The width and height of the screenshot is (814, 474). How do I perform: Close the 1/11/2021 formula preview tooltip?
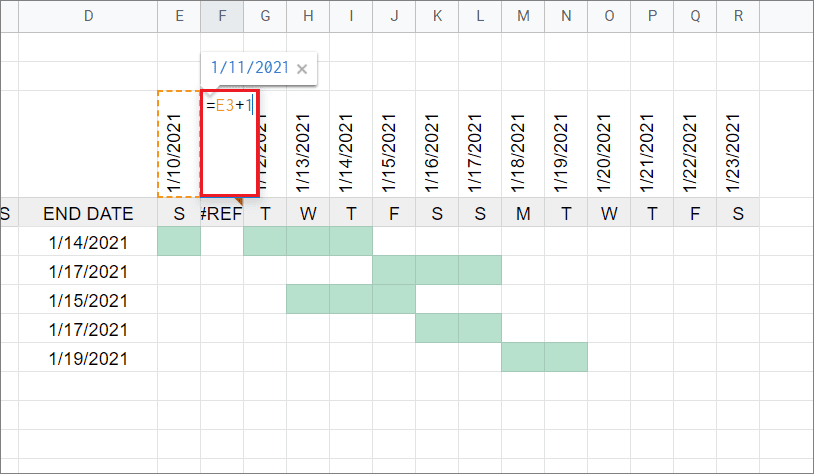[302, 69]
